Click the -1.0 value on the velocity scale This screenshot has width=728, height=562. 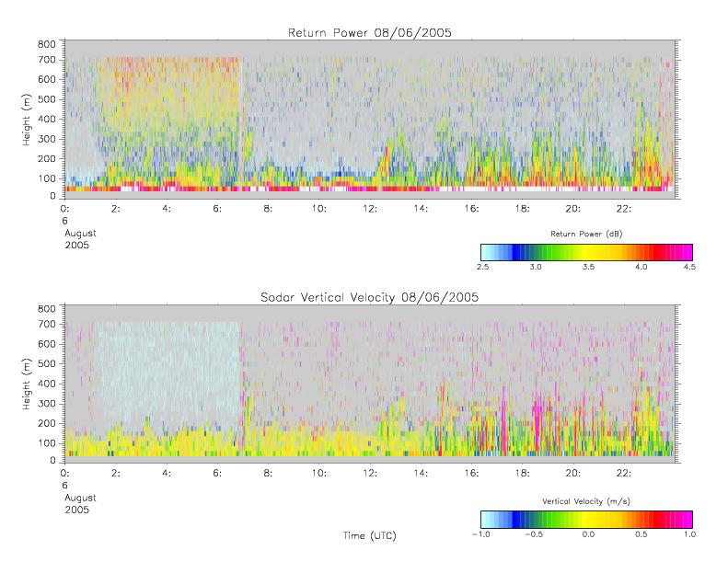click(x=481, y=534)
